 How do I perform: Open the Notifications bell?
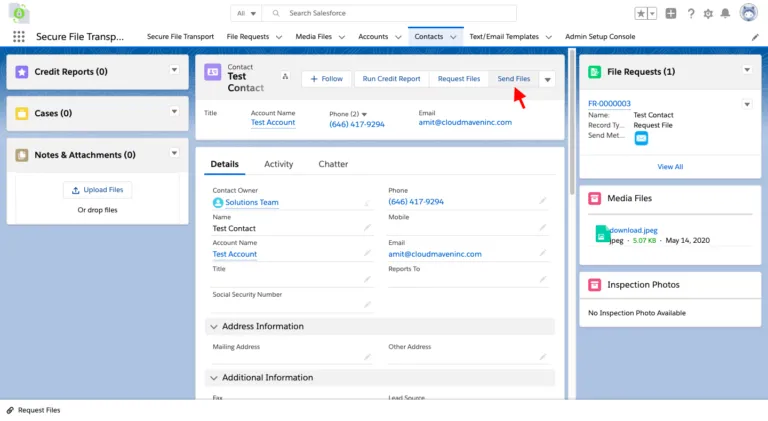[x=725, y=14]
